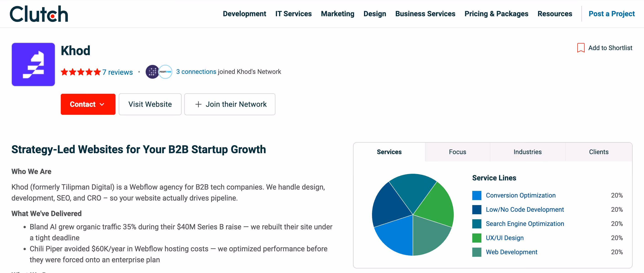Open Conversion Optimization service link
The image size is (644, 273).
click(x=520, y=195)
